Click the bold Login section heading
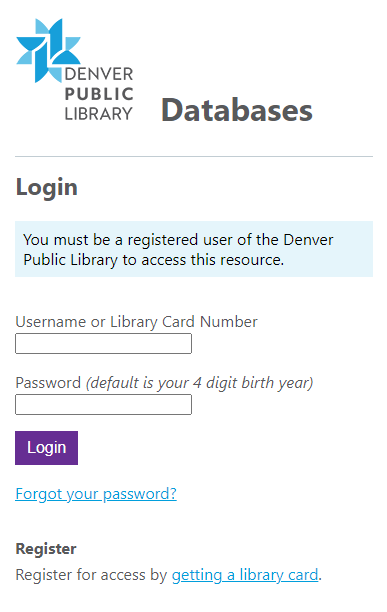 click(x=46, y=188)
